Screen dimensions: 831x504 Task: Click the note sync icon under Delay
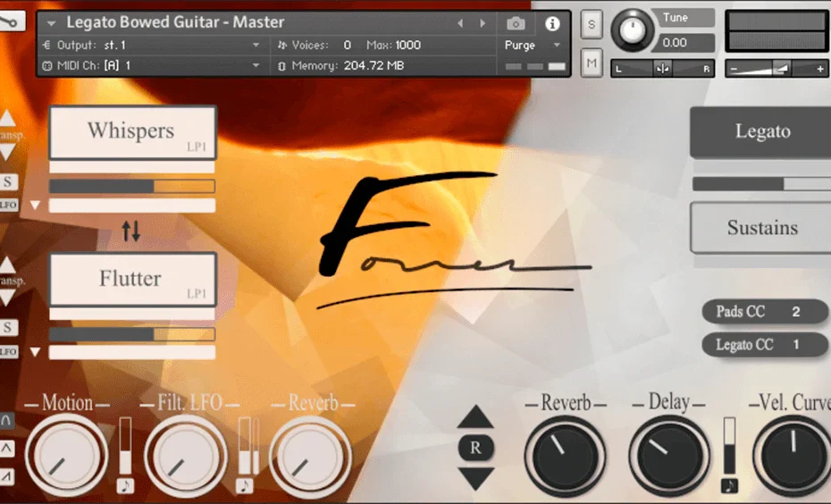click(730, 485)
